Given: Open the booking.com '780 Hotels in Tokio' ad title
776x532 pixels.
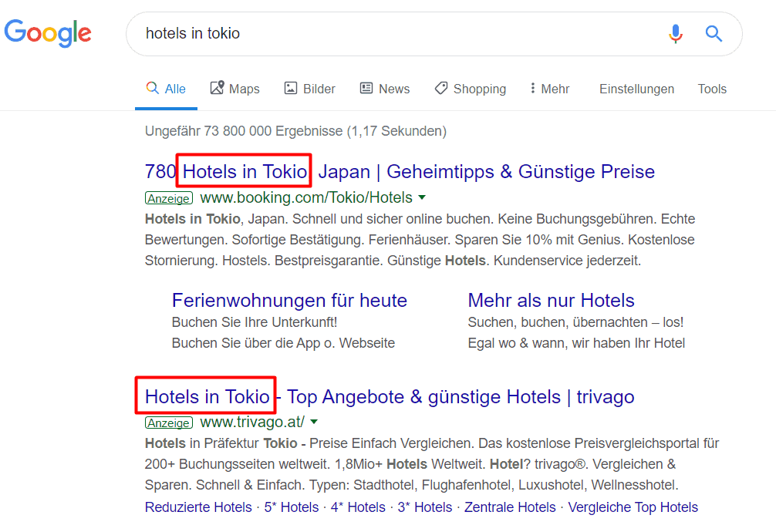Looking at the screenshot, I should [400, 172].
